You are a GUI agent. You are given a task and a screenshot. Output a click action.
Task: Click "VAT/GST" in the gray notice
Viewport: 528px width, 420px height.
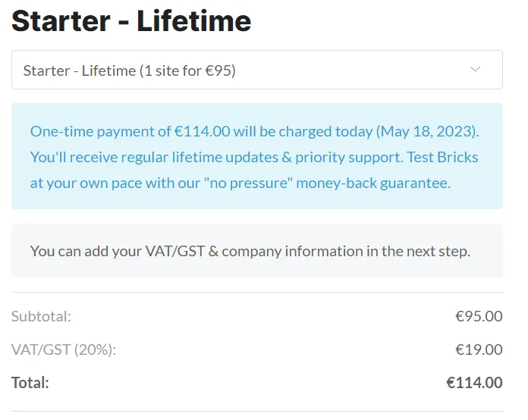(x=174, y=251)
